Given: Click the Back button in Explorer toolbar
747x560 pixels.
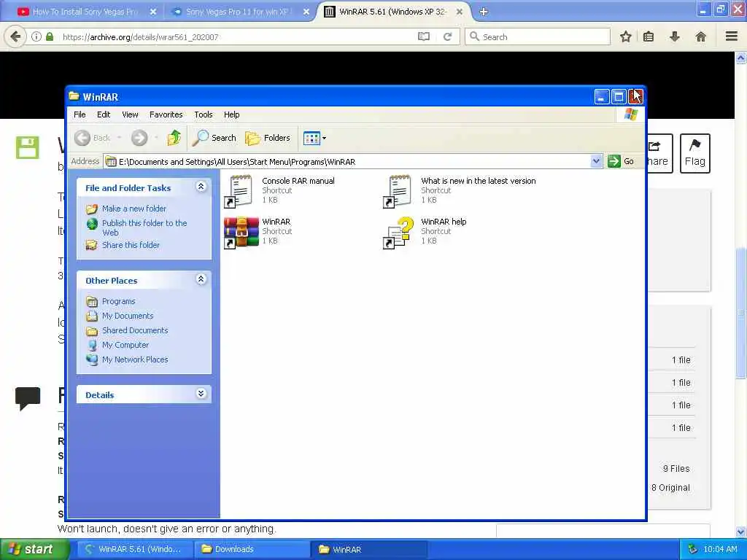Looking at the screenshot, I should (x=93, y=138).
